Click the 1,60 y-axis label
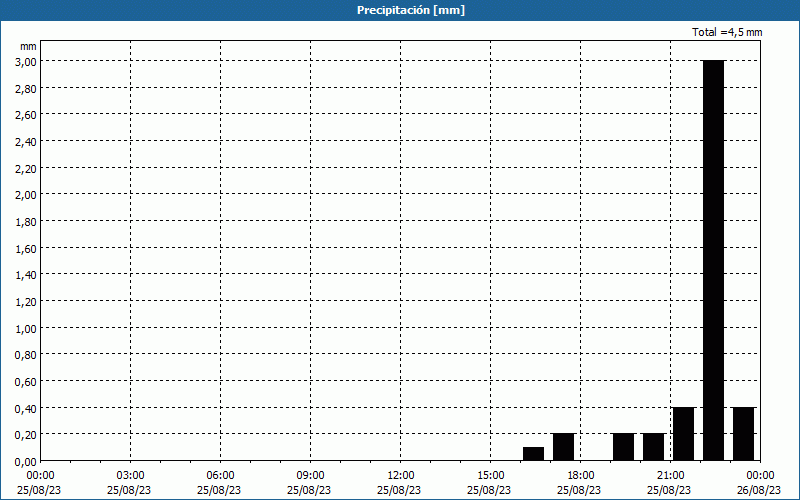Image resolution: width=800 pixels, height=500 pixels. 26,248
